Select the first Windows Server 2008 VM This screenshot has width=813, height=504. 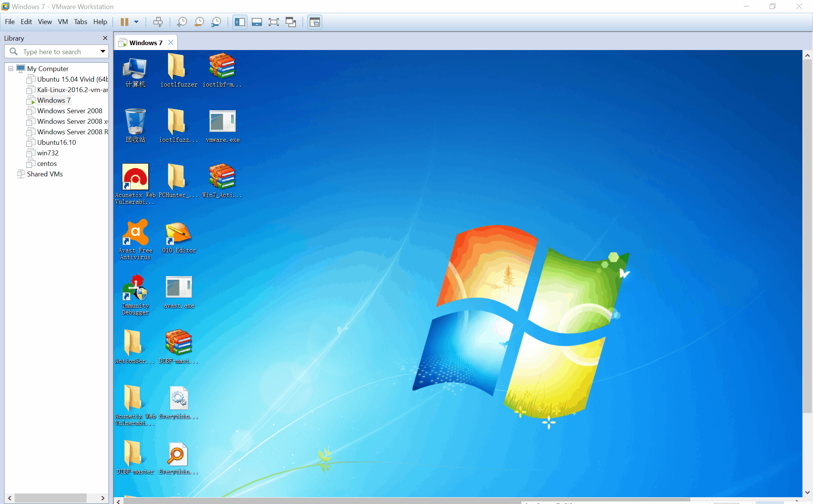pos(70,111)
